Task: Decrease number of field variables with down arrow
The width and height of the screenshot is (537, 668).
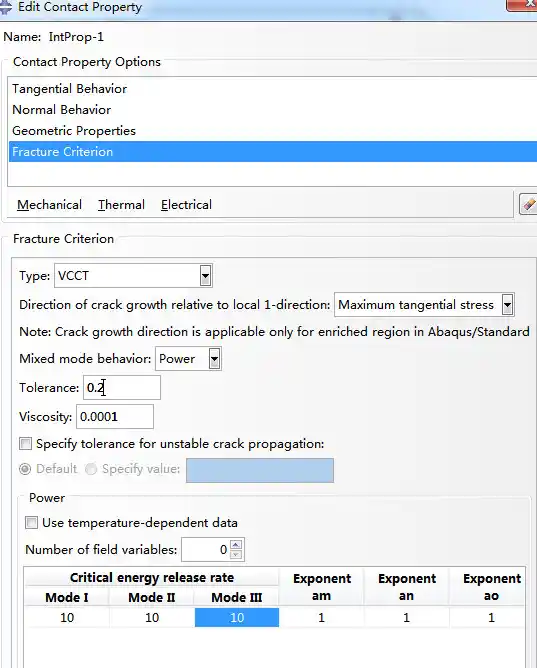Action: pos(236,555)
